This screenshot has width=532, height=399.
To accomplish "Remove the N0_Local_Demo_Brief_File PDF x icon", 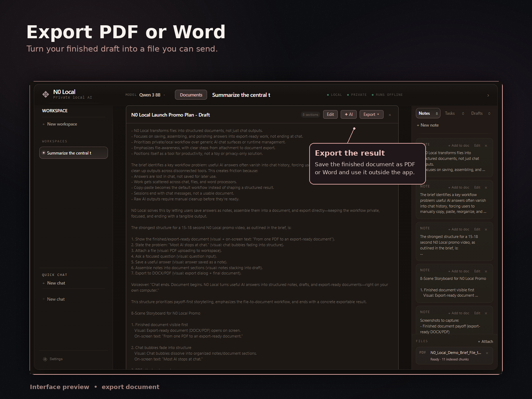I will coord(487,353).
